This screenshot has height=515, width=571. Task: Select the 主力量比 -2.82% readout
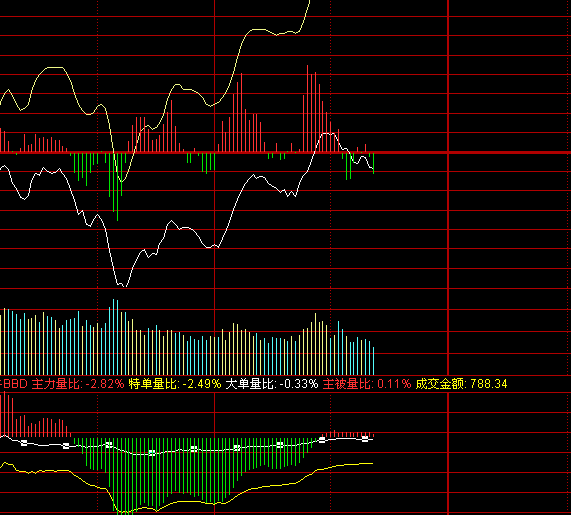(x=78, y=384)
